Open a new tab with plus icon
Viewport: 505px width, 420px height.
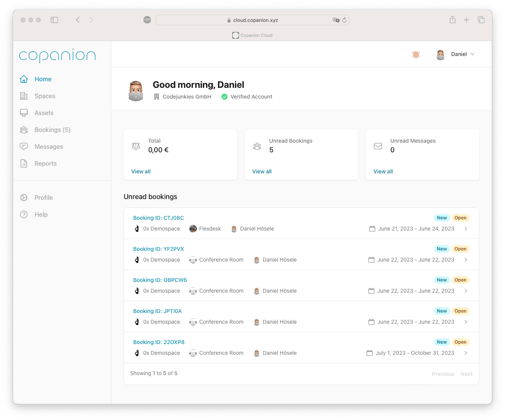[x=466, y=20]
